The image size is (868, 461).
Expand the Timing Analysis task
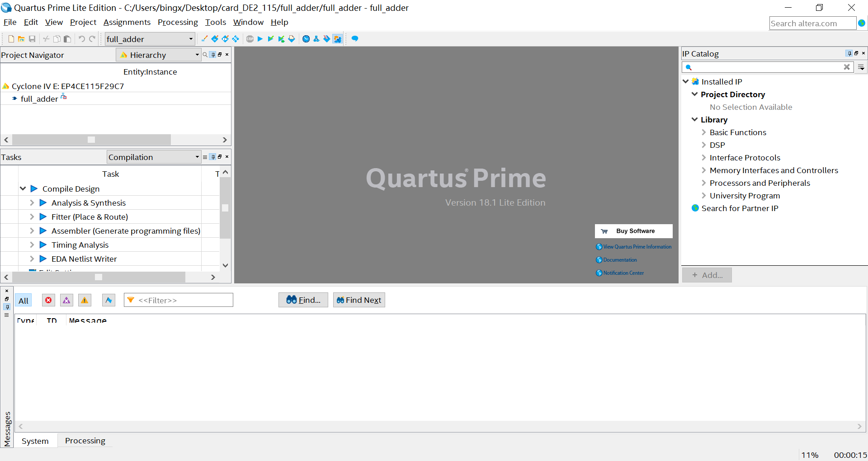(32, 245)
